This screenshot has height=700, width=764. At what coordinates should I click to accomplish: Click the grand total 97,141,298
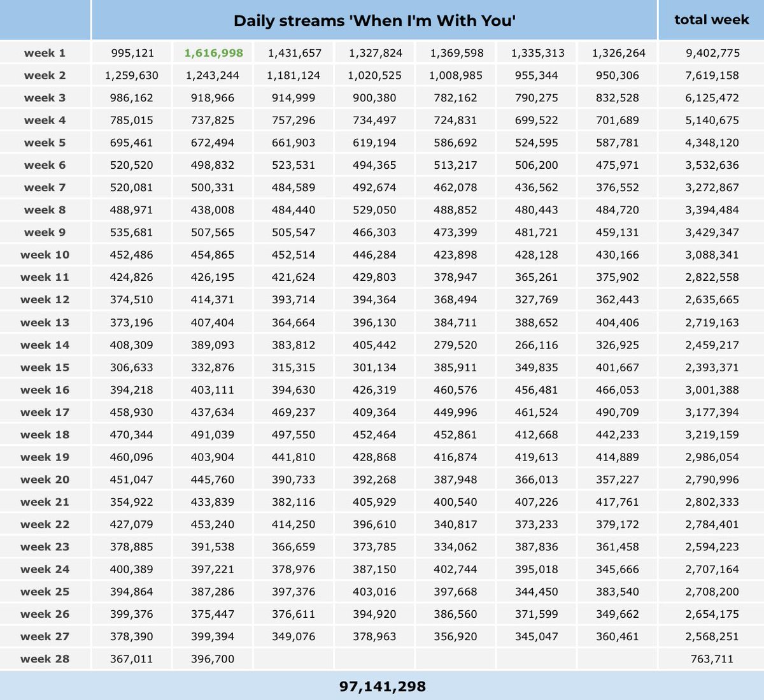pyautogui.click(x=382, y=686)
